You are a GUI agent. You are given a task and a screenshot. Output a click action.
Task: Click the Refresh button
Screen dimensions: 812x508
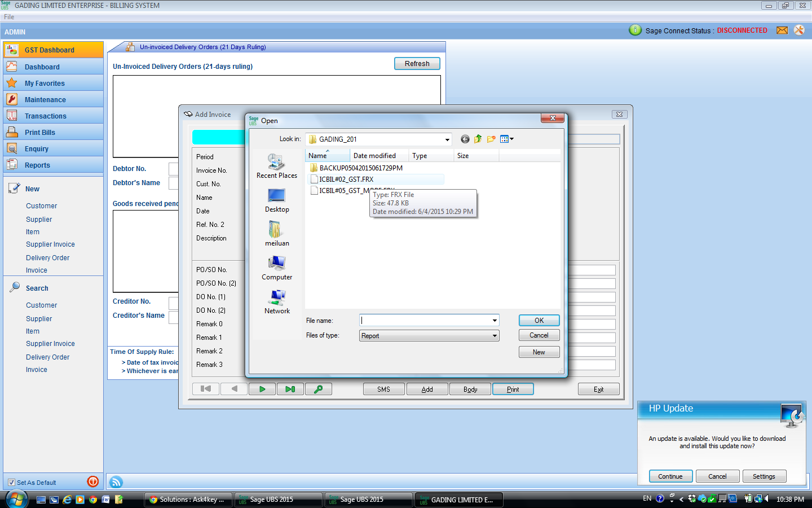click(x=417, y=64)
